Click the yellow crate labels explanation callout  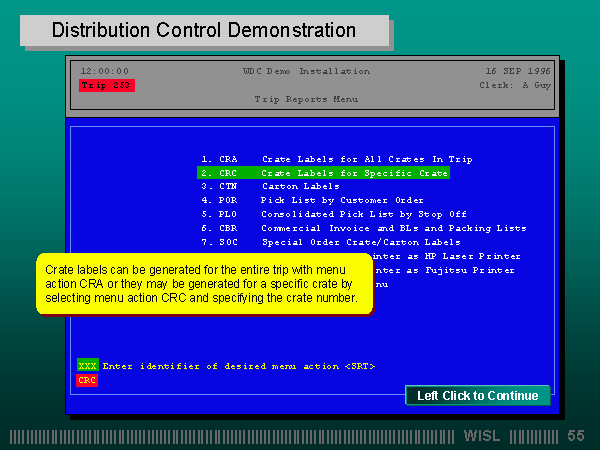point(204,284)
